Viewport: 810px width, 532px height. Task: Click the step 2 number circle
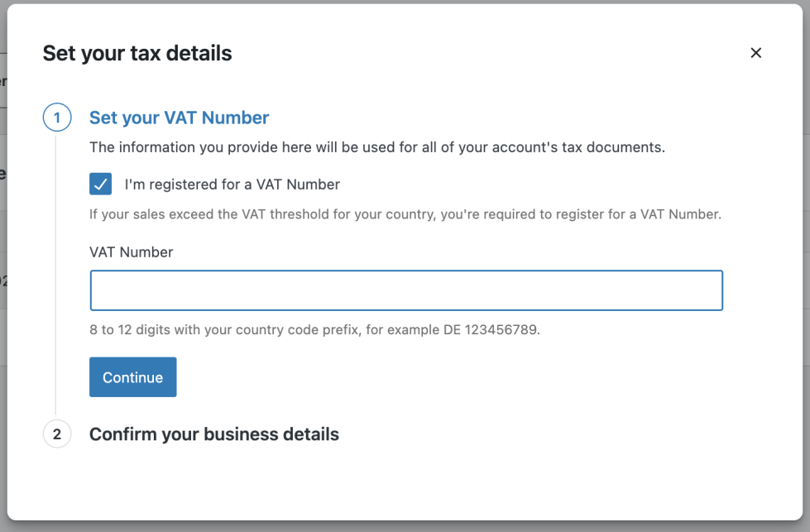[x=56, y=434]
